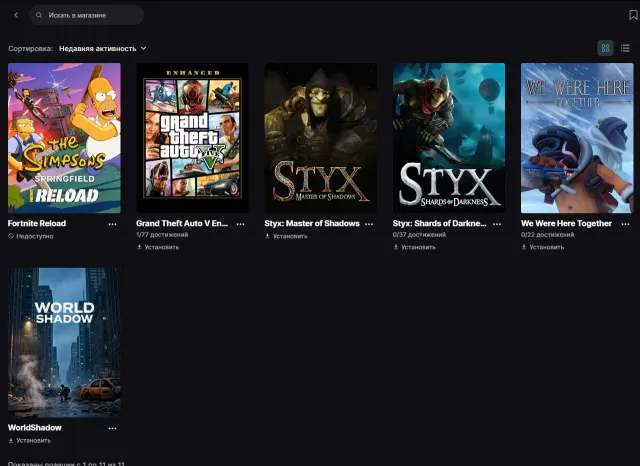This screenshot has width=640, height=466.
Task: Open WorldShadow cover thumbnail
Action: (x=64, y=342)
